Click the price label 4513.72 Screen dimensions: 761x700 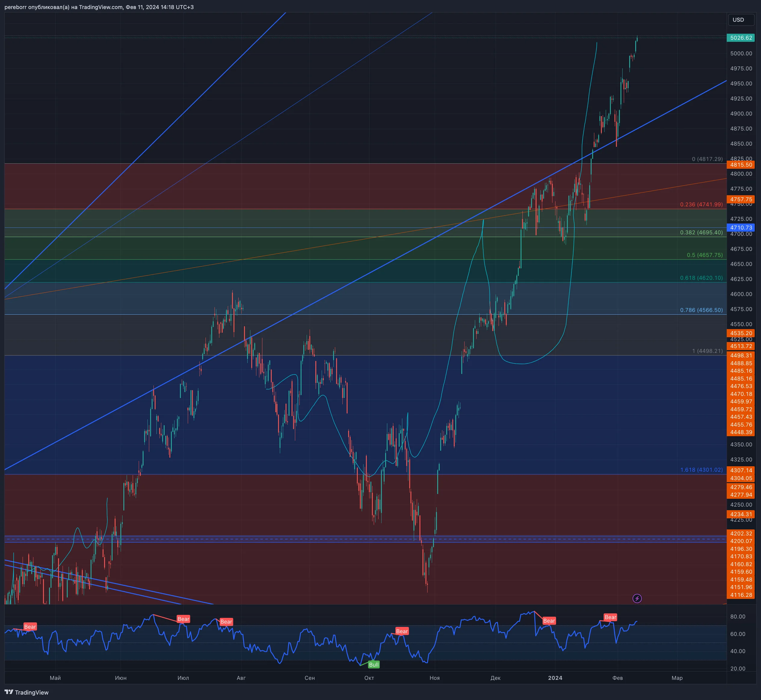[x=741, y=346]
